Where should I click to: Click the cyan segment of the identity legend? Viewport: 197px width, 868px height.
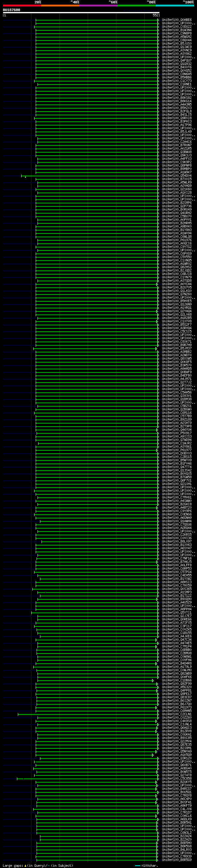pos(175,6)
